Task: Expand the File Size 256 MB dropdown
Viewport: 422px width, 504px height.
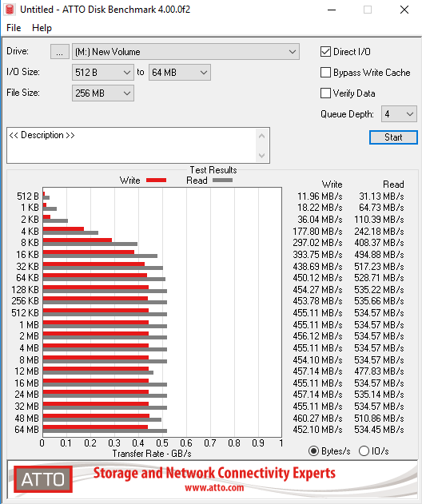Action: 103,93
